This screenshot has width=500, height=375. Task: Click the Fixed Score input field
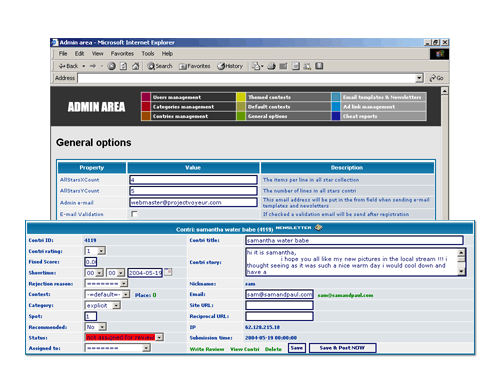[91, 262]
